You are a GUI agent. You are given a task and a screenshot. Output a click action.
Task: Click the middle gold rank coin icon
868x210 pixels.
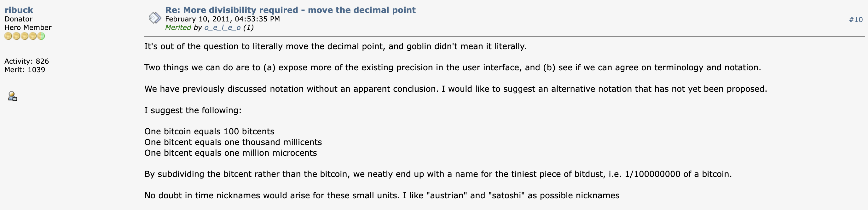[25, 36]
